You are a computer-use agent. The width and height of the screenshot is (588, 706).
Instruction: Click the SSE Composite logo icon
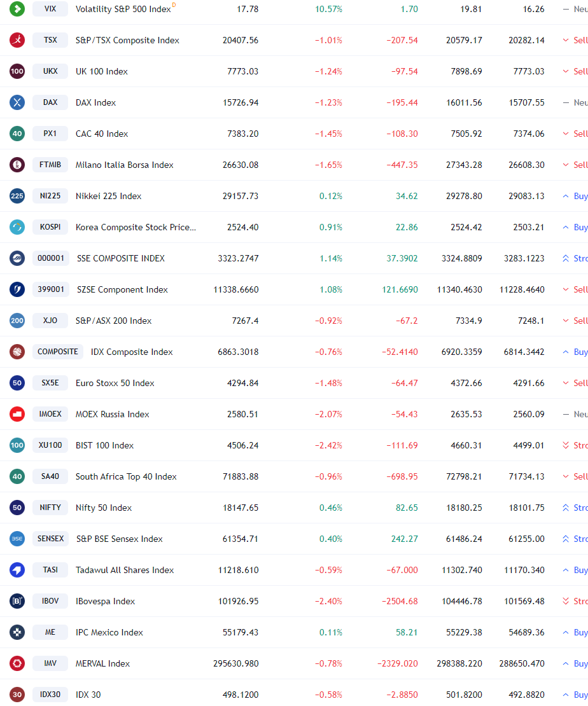point(17,258)
